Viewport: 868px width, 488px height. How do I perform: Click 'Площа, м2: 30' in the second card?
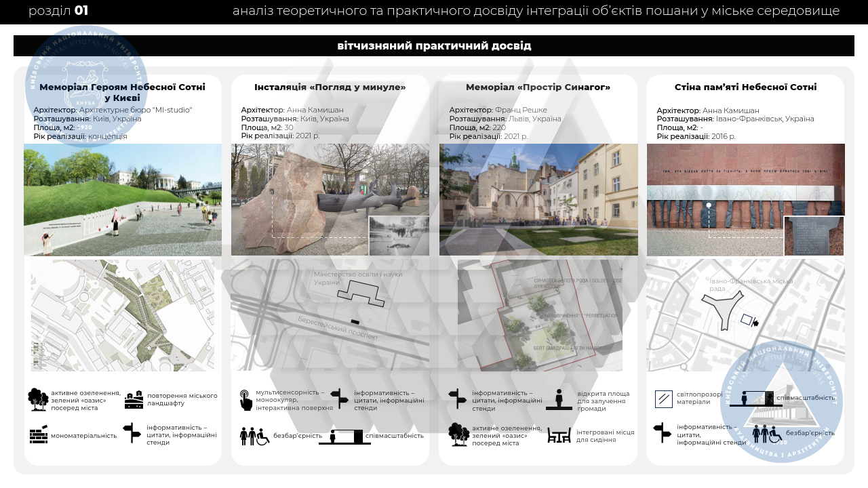tap(267, 127)
